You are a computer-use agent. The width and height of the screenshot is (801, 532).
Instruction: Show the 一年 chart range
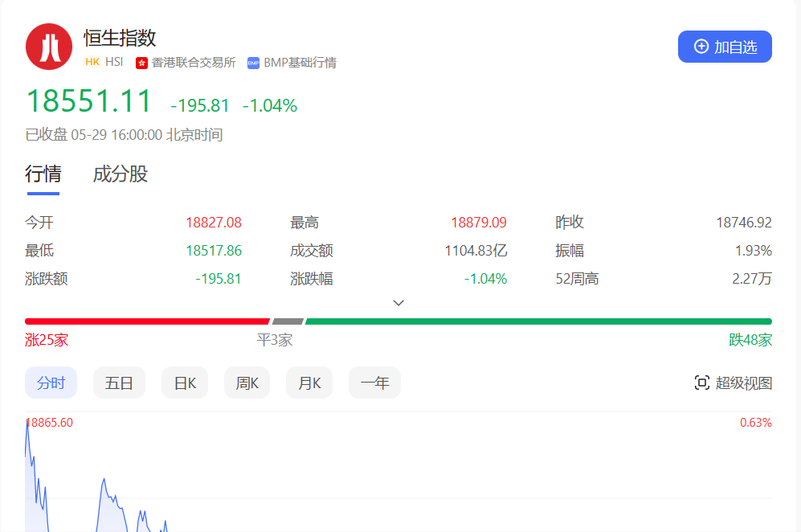(x=374, y=383)
